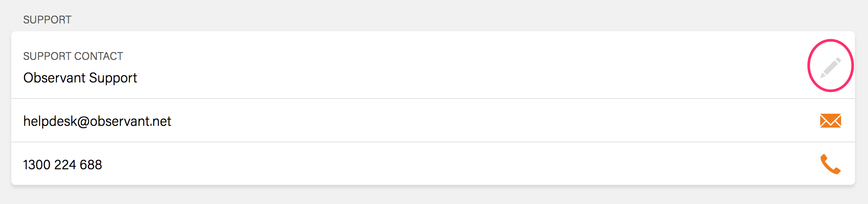This screenshot has width=868, height=204.
Task: Click the pencil edit icon
Action: point(830,67)
